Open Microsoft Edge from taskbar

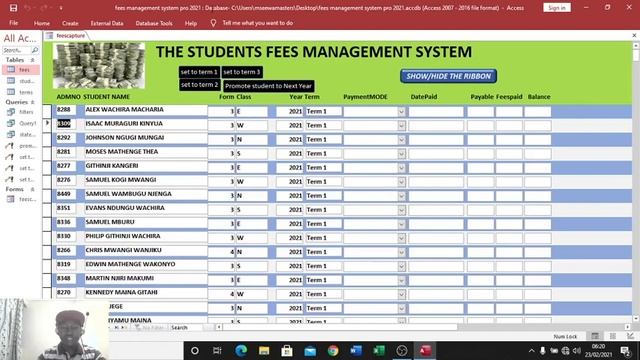(x=241, y=351)
